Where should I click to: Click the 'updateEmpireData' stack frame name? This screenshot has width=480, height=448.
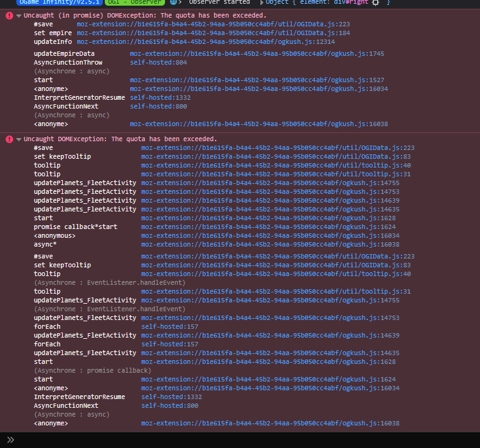pos(64,54)
